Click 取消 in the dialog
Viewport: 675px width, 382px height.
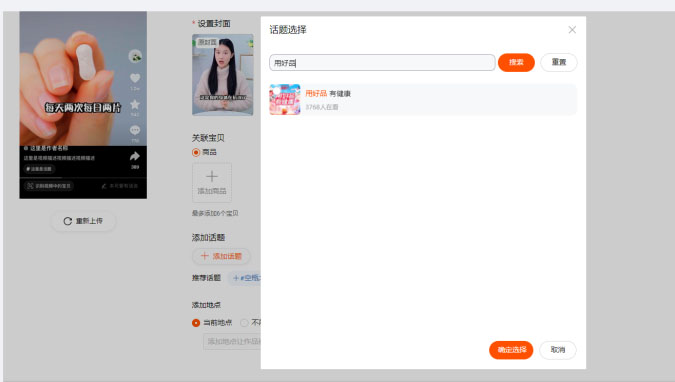[558, 350]
